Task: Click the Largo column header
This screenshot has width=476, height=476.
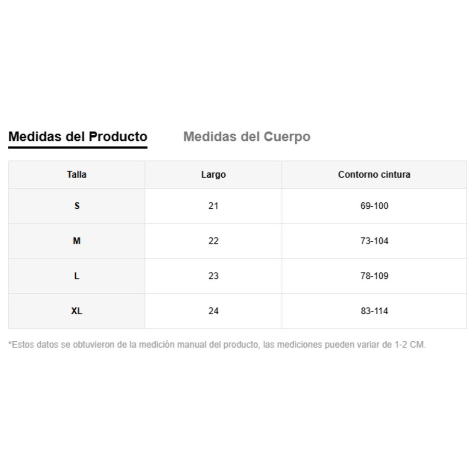Action: pyautogui.click(x=213, y=175)
